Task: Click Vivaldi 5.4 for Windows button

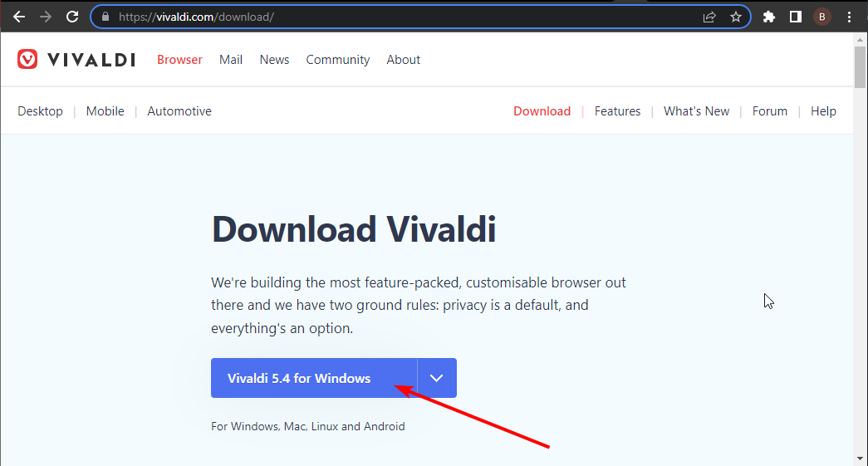Action: [x=314, y=378]
